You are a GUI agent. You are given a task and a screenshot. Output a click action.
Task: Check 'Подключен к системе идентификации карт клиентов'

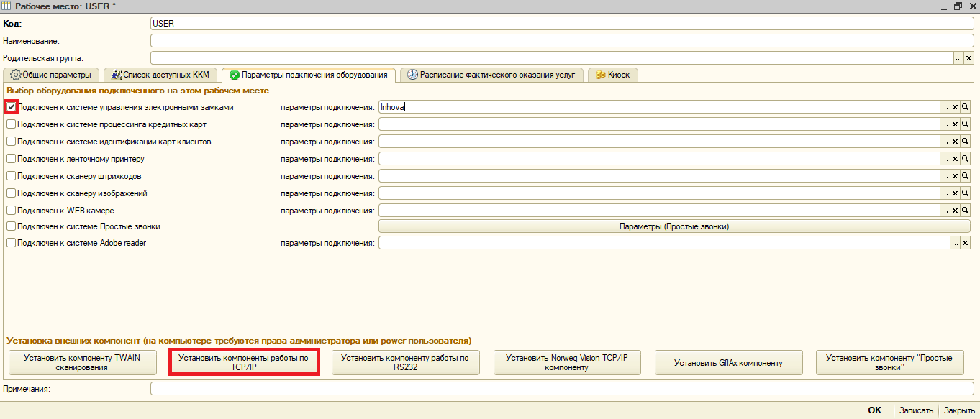[x=11, y=142]
